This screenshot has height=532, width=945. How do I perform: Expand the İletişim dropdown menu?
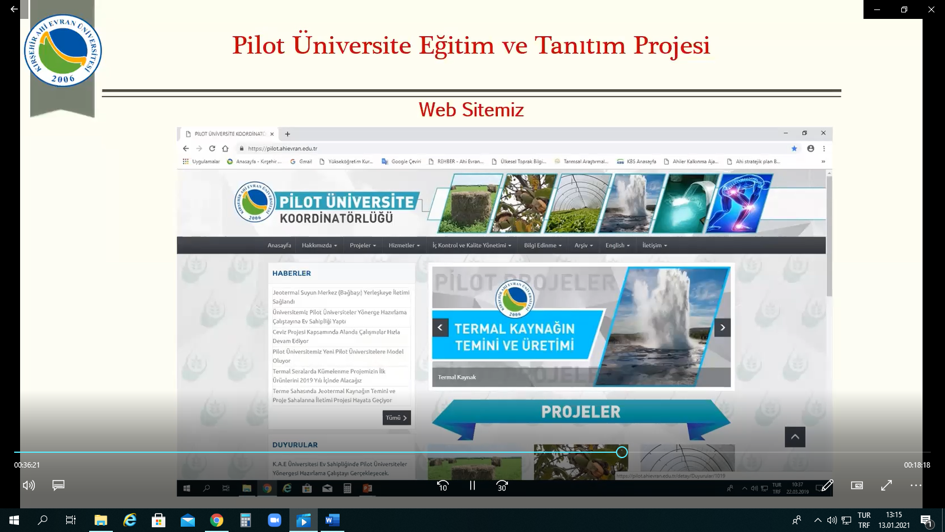[655, 245]
